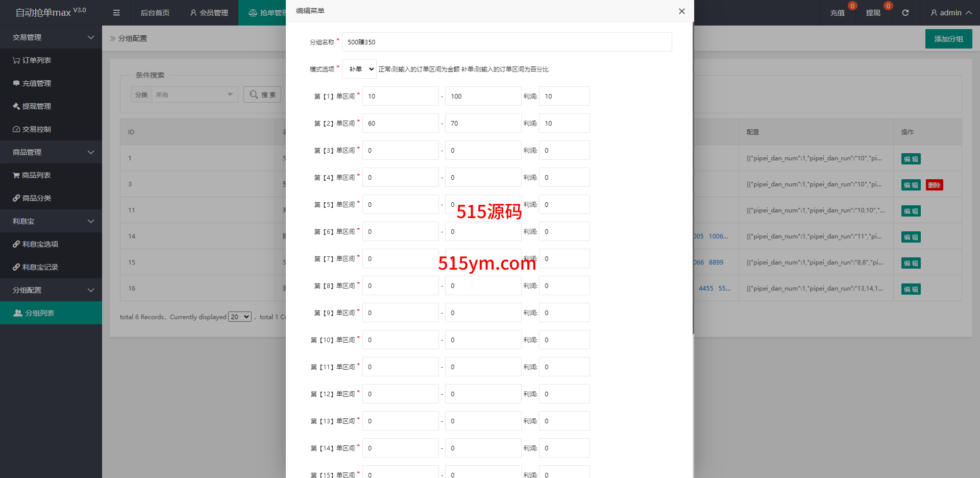Screen dimensions: 980x478
Task: Open the 模式选项 dropdown
Action: (359, 69)
